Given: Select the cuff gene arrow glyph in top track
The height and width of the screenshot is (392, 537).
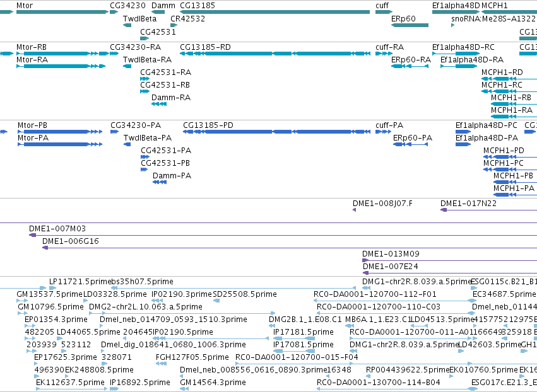Looking at the screenshot, I should (x=384, y=13).
